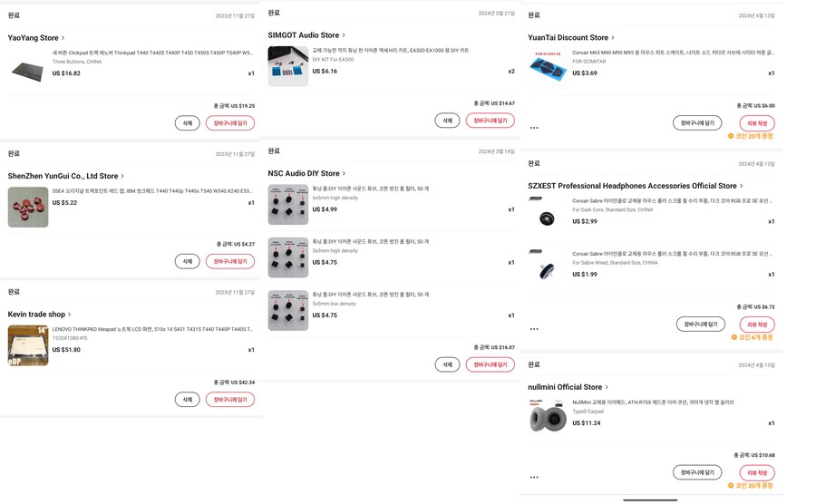Click coin icon under nullmini review button
The width and height of the screenshot is (816, 504).
click(731, 485)
